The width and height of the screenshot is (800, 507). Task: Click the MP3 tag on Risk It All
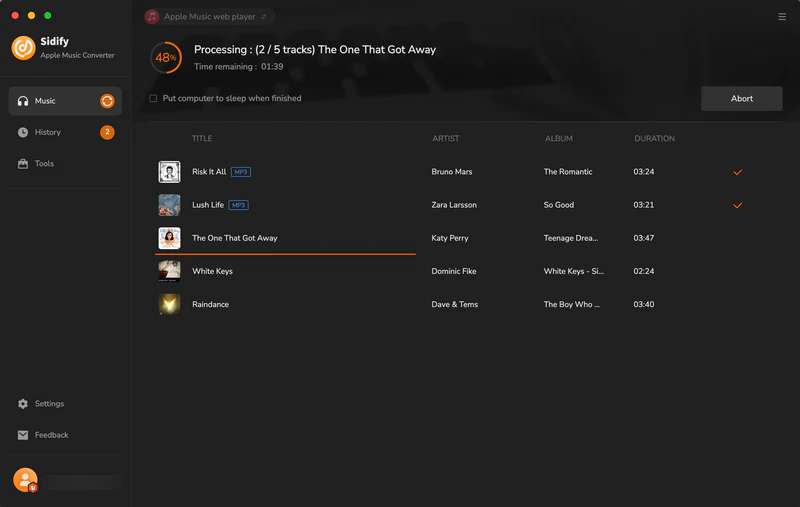pos(241,172)
